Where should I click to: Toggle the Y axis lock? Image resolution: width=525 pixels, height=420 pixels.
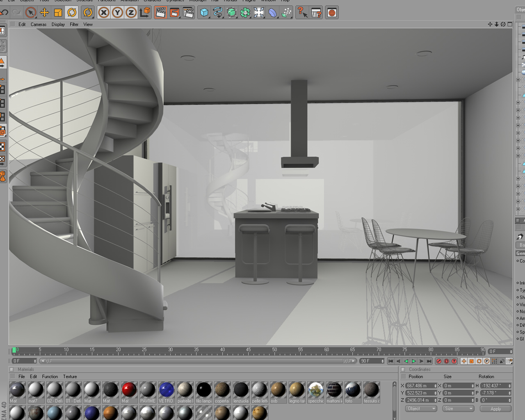coord(117,13)
